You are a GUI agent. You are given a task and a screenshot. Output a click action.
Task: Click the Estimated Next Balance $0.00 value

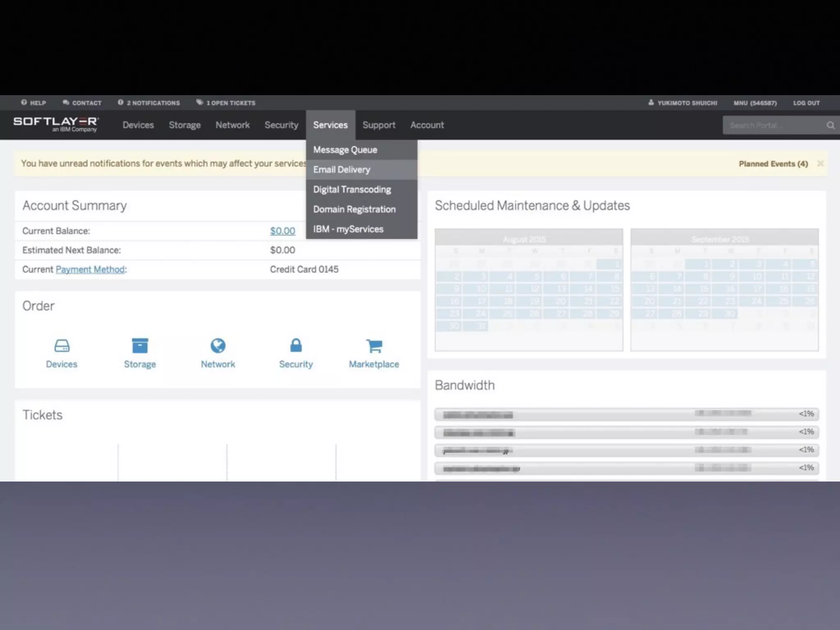pyautogui.click(x=283, y=250)
